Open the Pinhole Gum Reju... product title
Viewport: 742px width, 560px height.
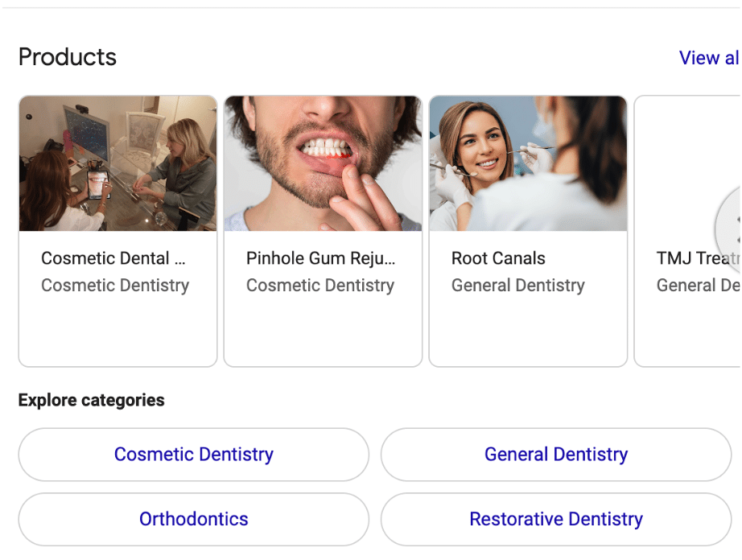pos(320,258)
